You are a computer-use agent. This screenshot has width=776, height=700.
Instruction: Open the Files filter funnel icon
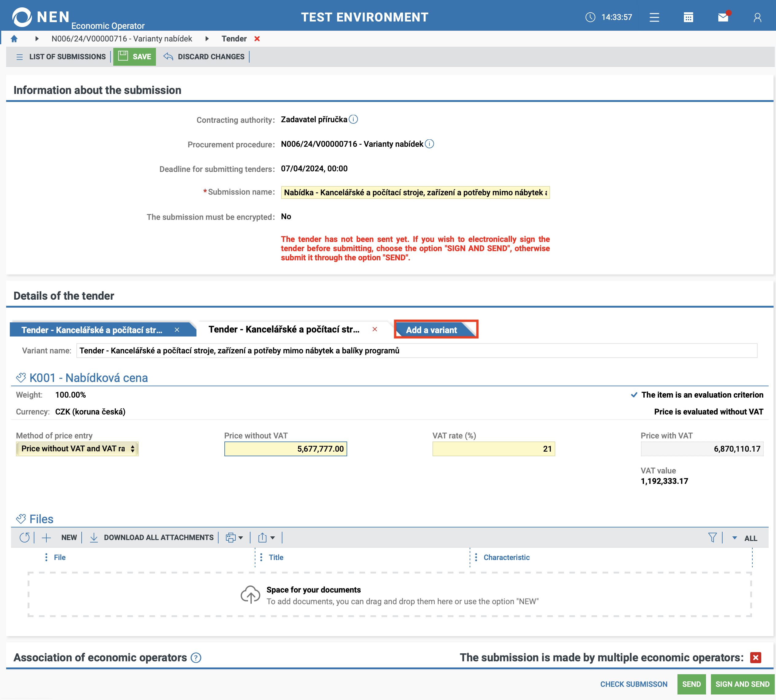coord(712,538)
